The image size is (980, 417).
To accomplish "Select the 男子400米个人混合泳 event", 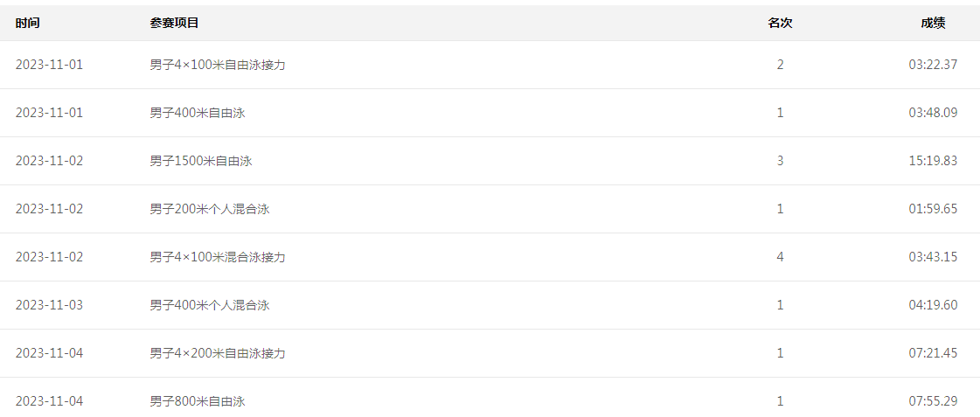I will [209, 305].
